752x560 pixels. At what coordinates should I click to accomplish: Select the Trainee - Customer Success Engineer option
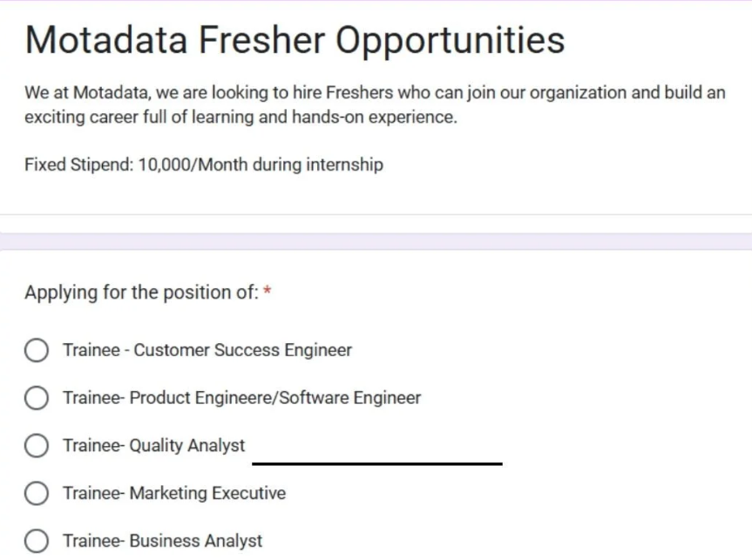click(x=36, y=350)
